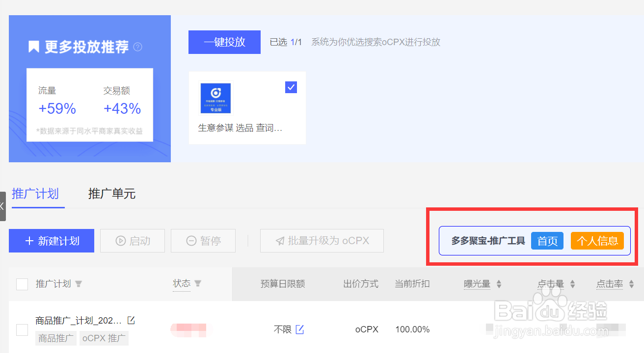This screenshot has height=353, width=644.
Task: Click the 生意参谋 app icon thumbnail
Action: [215, 98]
